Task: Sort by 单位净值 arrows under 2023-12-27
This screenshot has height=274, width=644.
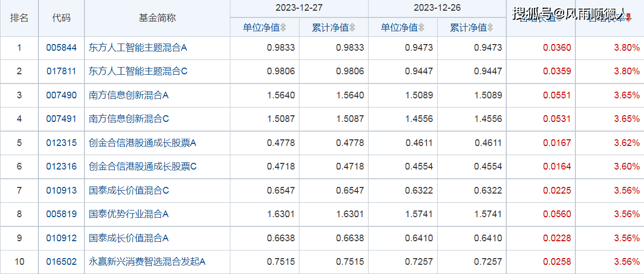Action: pyautogui.click(x=283, y=28)
